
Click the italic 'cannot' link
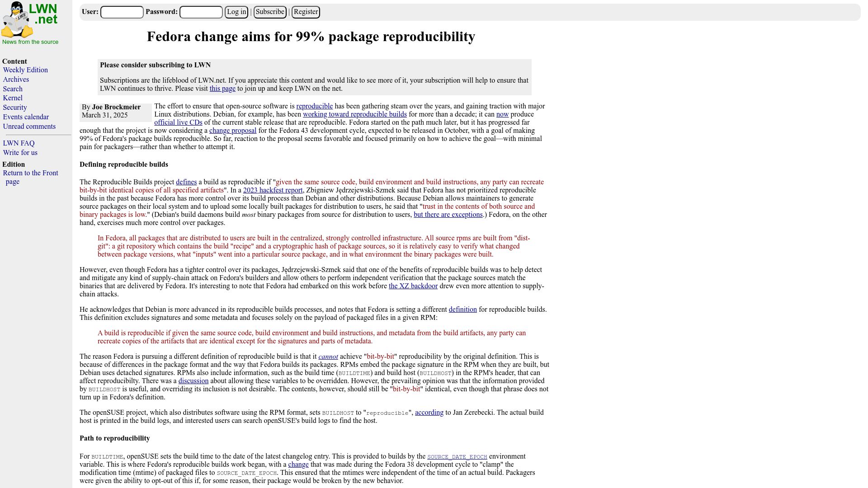328,357
